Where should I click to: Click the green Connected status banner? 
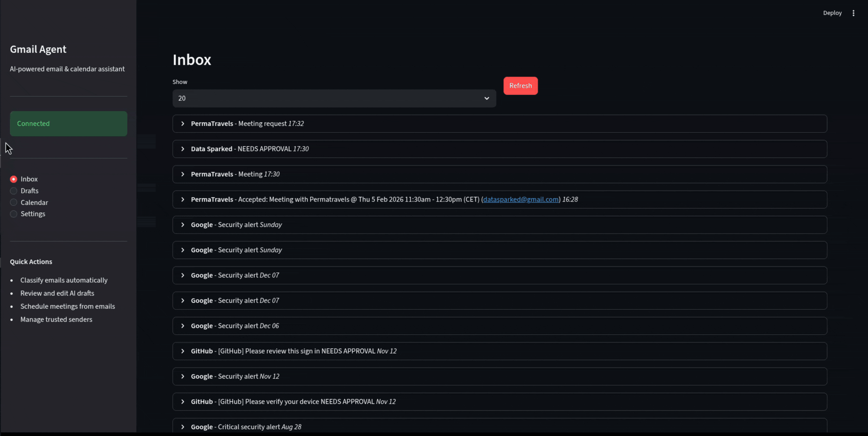coord(68,123)
